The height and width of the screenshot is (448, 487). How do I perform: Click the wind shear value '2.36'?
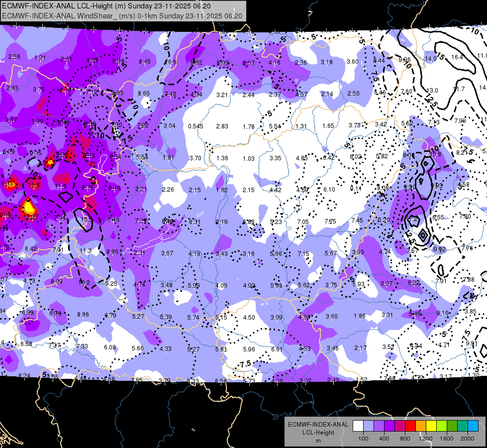(x=300, y=63)
